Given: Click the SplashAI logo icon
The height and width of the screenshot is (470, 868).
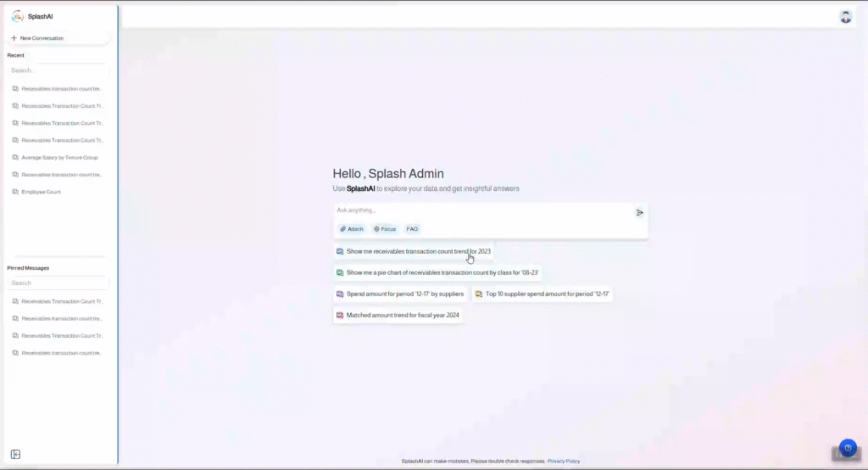Looking at the screenshot, I should (17, 16).
